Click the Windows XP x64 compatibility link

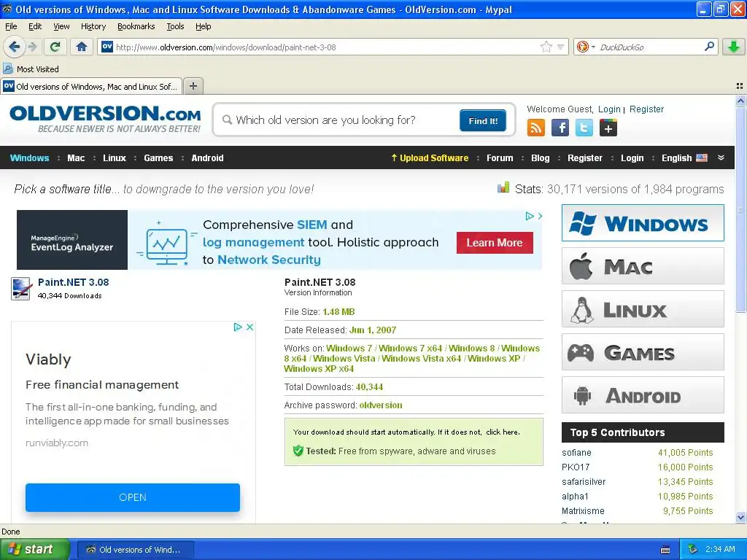click(x=319, y=368)
